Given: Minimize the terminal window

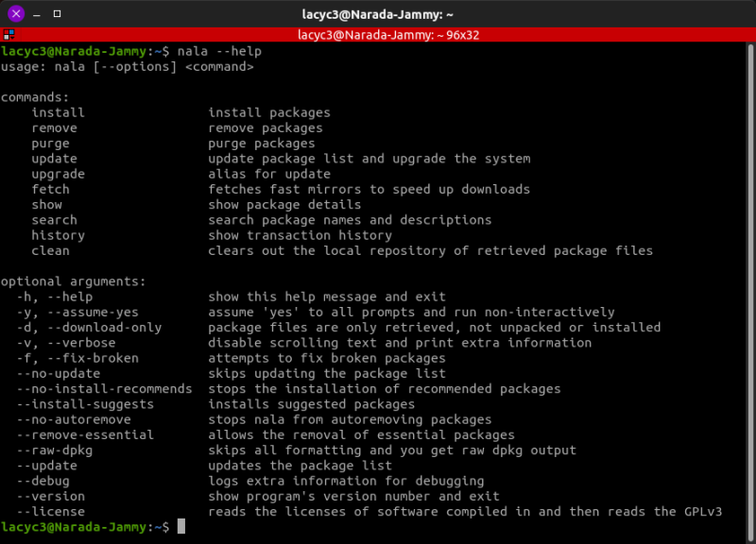Looking at the screenshot, I should click(37, 14).
